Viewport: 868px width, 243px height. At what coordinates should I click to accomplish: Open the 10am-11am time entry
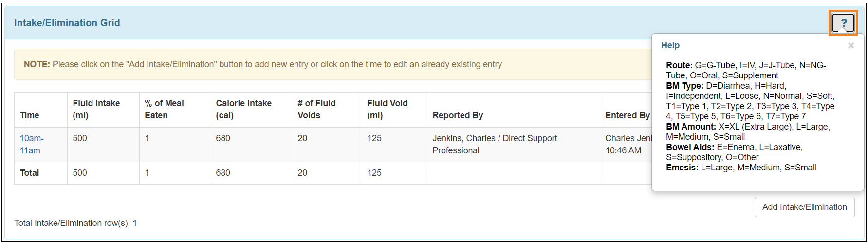coord(31,144)
